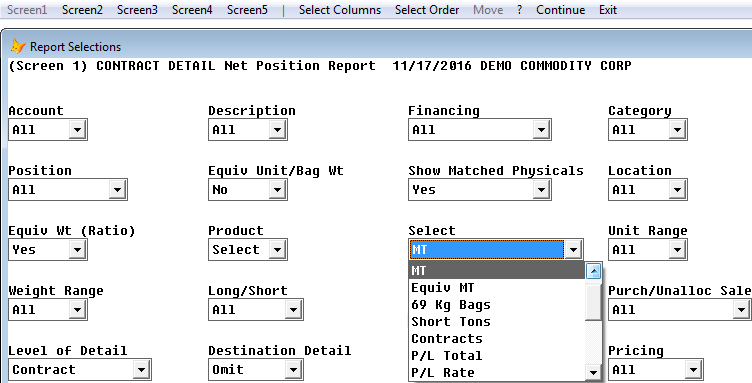Image resolution: width=752 pixels, height=383 pixels.
Task: Choose highlighted MT option in the list
Action: click(x=497, y=270)
